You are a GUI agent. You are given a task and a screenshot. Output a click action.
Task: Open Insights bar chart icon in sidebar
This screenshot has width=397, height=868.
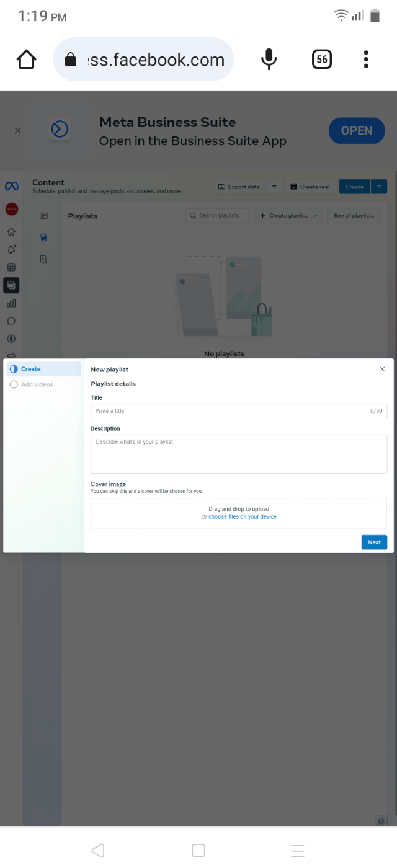tap(11, 303)
